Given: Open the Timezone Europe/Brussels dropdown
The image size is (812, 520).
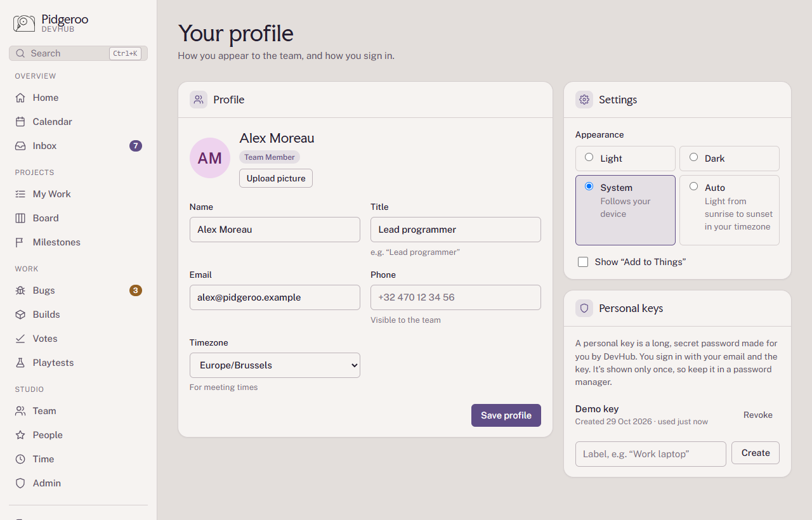Looking at the screenshot, I should (275, 365).
